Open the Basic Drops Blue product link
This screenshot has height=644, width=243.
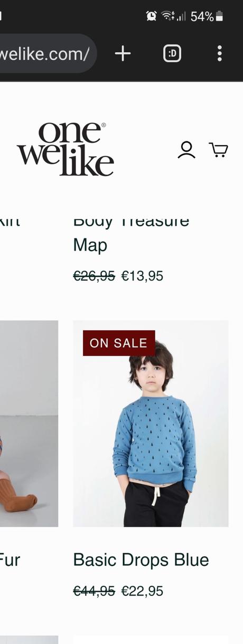coord(141,560)
